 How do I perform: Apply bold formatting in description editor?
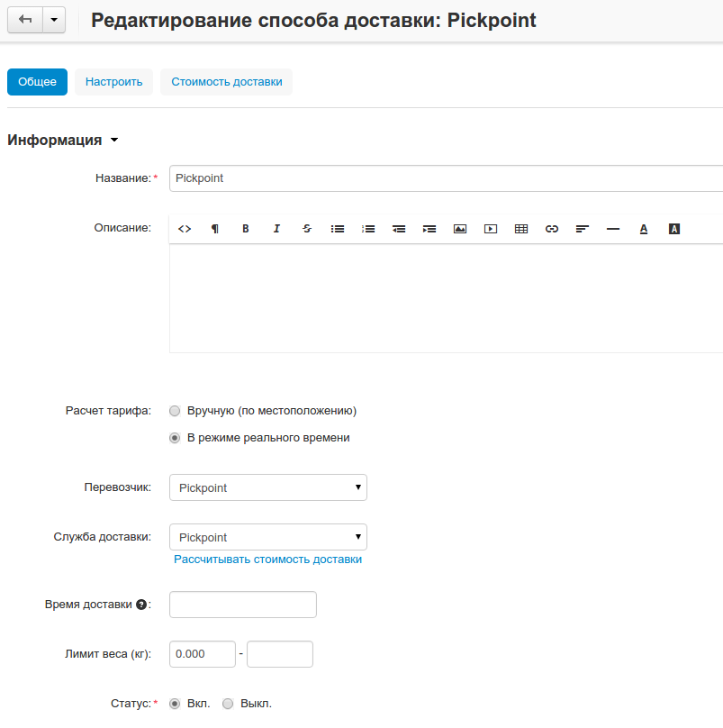246,229
